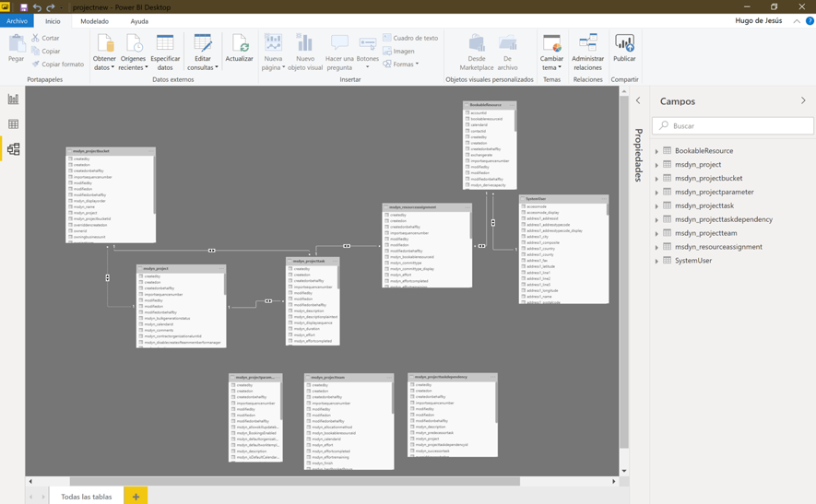Select the Inicio ribbon tab
This screenshot has height=504, width=816.
[53, 21]
